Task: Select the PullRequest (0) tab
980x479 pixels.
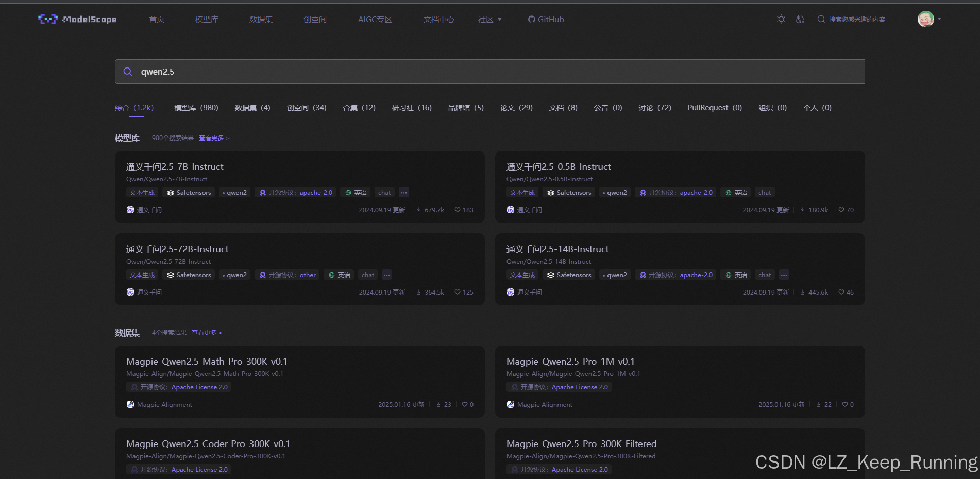Action: (715, 108)
